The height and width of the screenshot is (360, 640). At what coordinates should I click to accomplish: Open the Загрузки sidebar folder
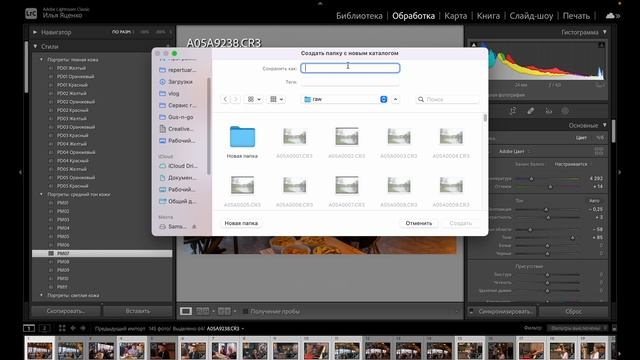tap(176, 82)
